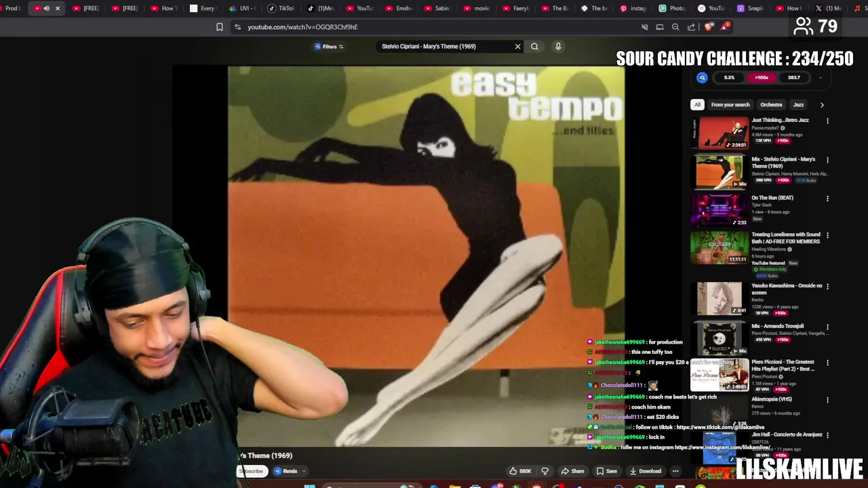This screenshot has width=868, height=488.
Task: Subscribe to the channel below the video
Action: pos(252,471)
